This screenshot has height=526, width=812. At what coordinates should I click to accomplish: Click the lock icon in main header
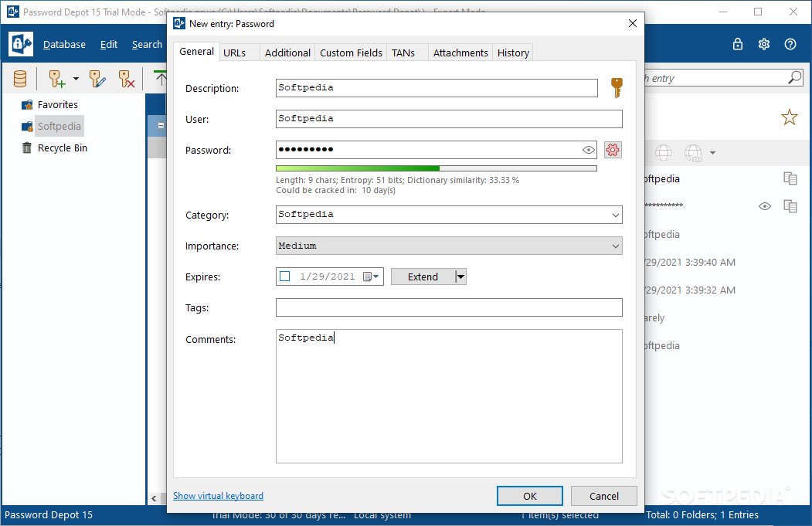737,44
